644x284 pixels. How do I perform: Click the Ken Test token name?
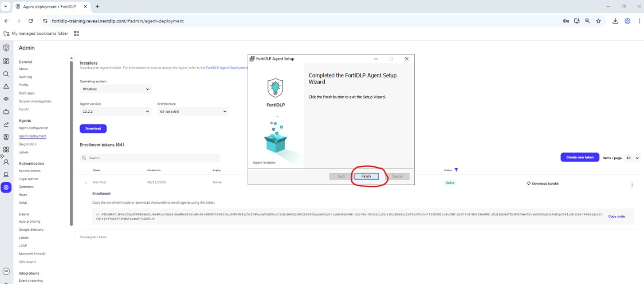coord(100,183)
